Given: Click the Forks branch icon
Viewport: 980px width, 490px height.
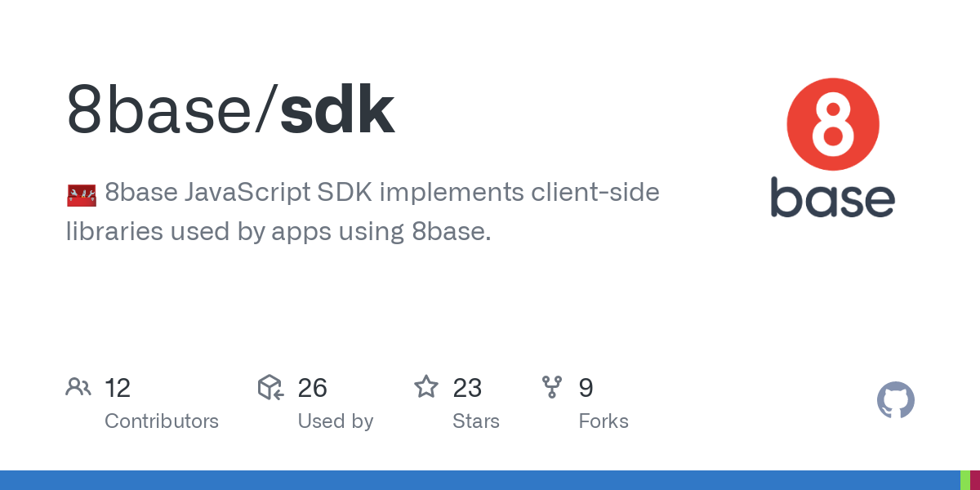Looking at the screenshot, I should (552, 387).
